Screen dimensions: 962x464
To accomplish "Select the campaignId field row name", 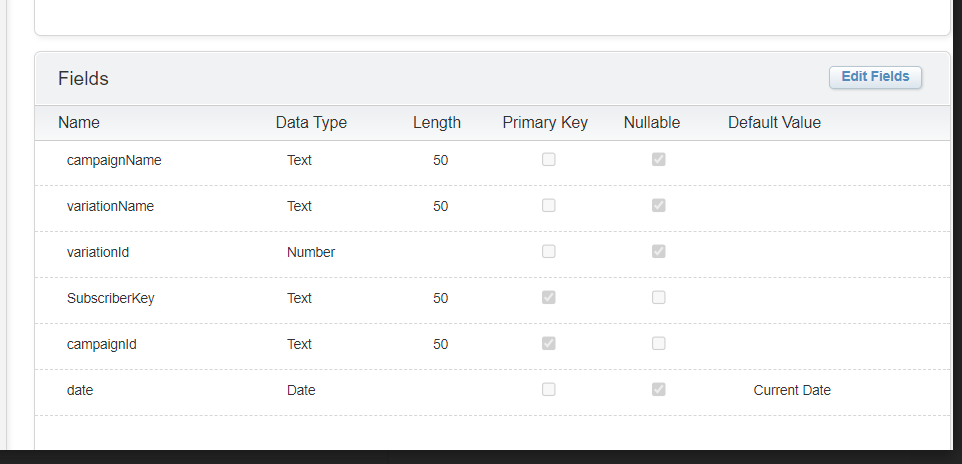I will click(x=102, y=344).
